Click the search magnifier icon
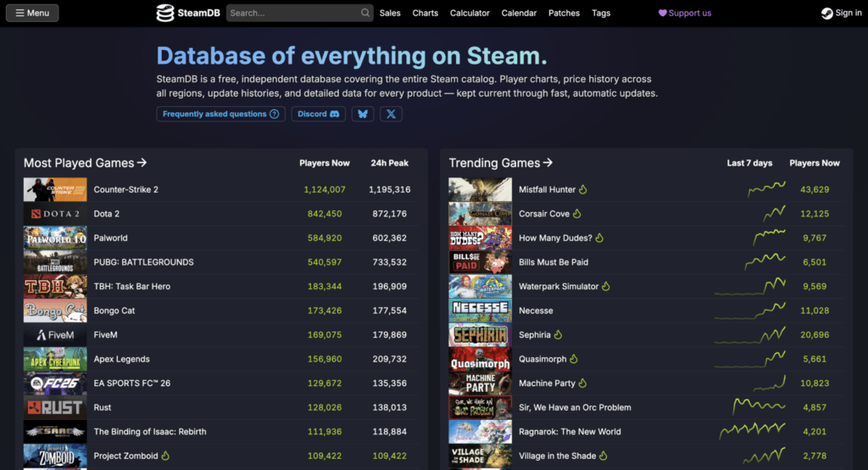This screenshot has width=868, height=470. pyautogui.click(x=365, y=13)
